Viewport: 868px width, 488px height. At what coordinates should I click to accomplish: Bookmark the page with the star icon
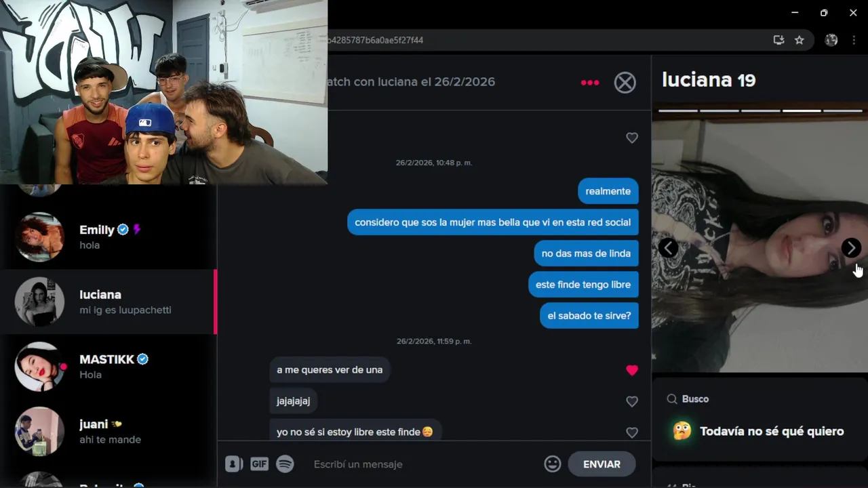[x=800, y=40]
